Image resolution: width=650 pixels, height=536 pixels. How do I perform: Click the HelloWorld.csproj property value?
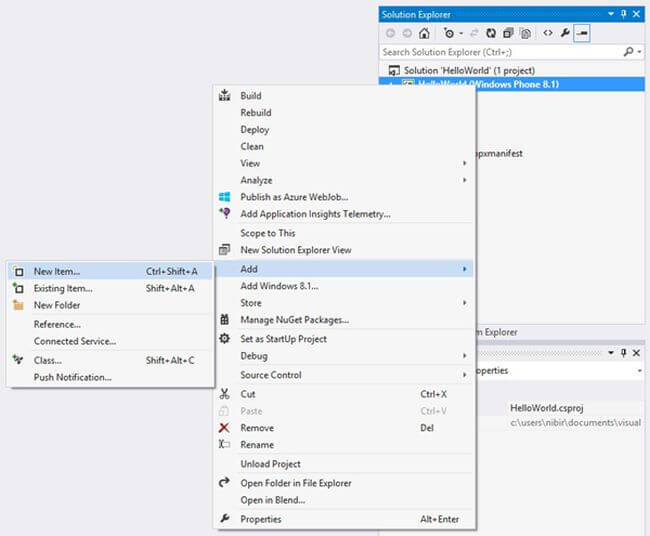546,408
